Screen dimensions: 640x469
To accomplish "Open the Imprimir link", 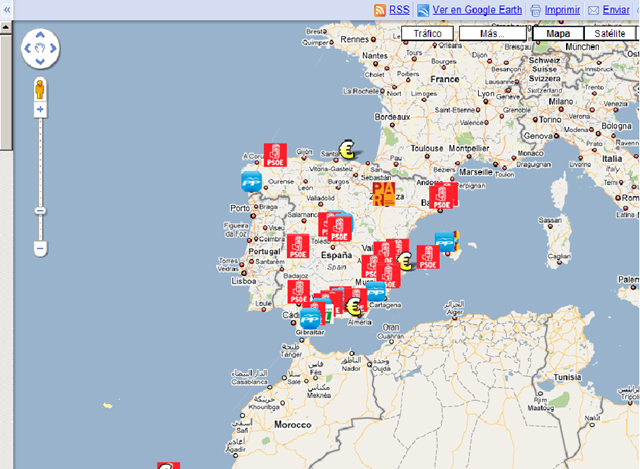I will click(562, 10).
